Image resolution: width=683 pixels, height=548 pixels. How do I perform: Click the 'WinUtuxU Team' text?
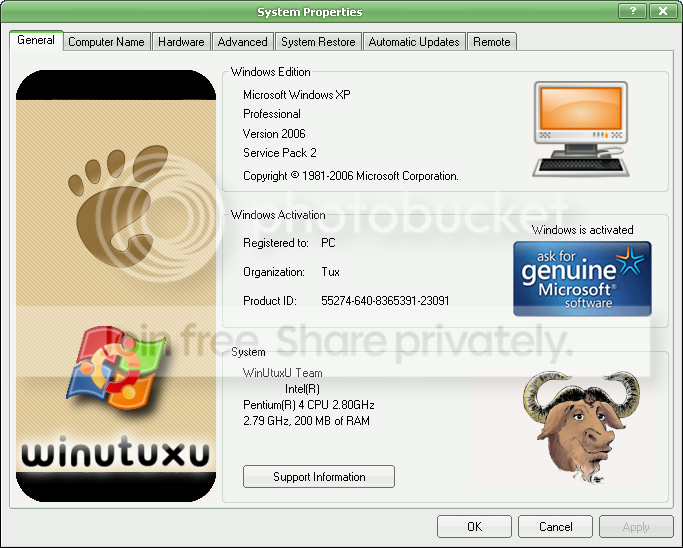[283, 373]
